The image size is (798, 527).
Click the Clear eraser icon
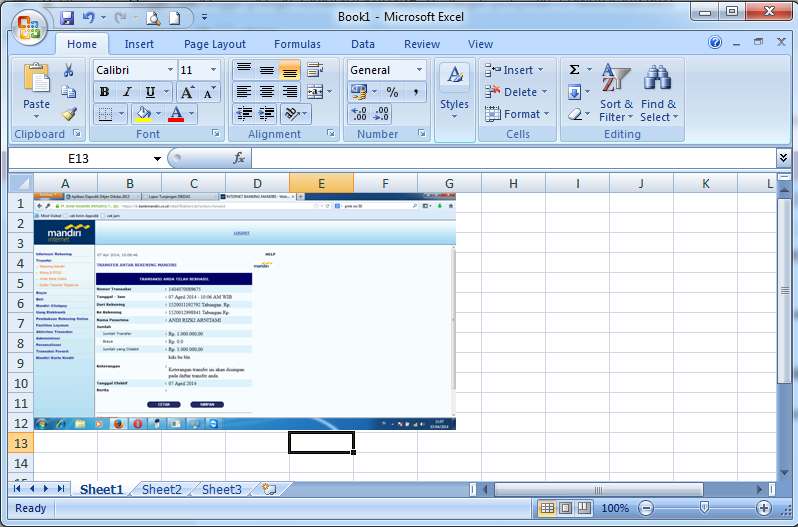[x=575, y=114]
